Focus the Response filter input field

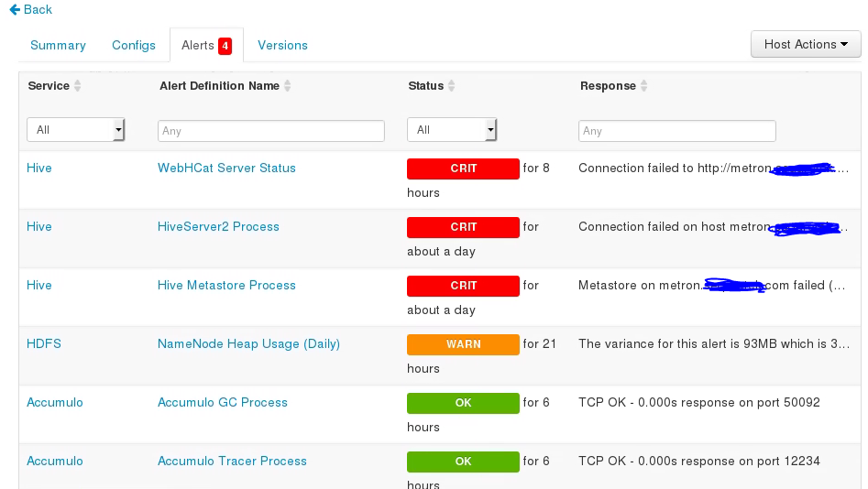click(x=677, y=131)
